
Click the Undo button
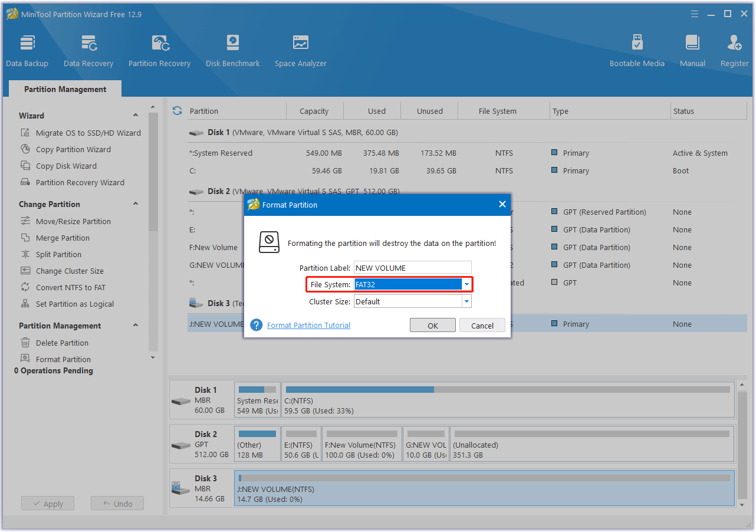tap(117, 504)
